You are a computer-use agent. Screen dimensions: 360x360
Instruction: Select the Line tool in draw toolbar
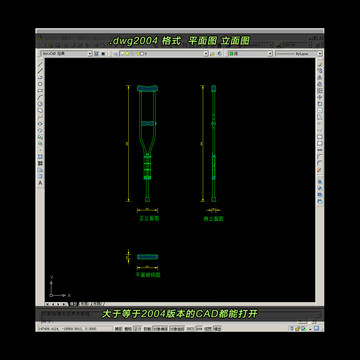(x=40, y=64)
